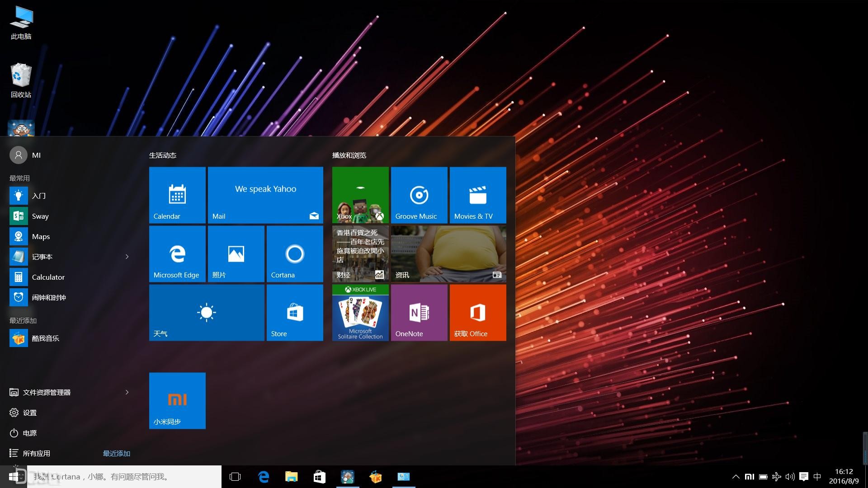The width and height of the screenshot is (868, 488).
Task: Open the Calendar tile
Action: point(177,195)
